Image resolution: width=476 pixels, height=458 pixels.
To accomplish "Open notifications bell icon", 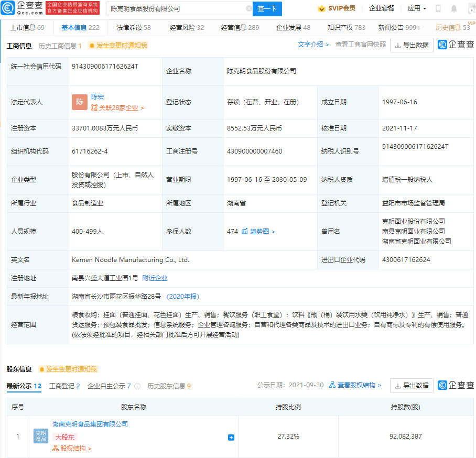I will tap(453, 8).
